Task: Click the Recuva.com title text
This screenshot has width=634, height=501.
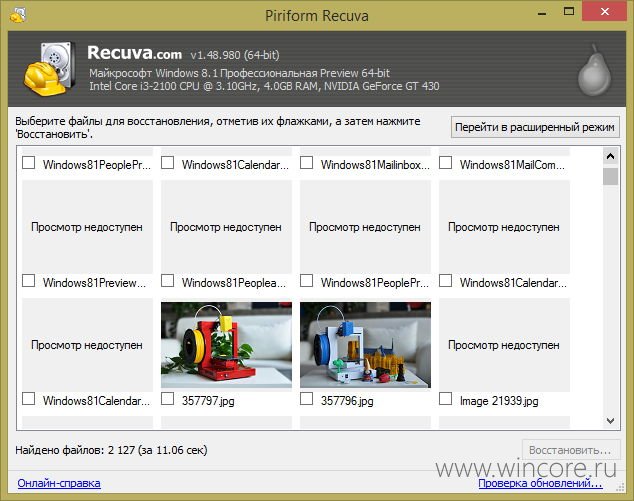Action: point(135,53)
